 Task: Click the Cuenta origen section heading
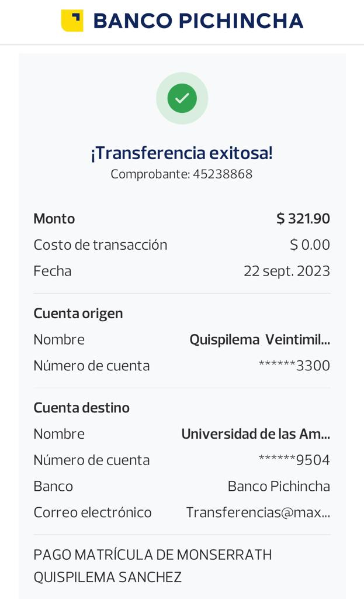78,314
